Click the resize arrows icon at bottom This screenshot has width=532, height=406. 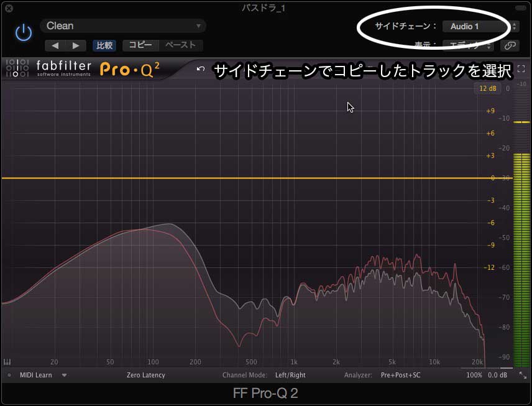coord(523,375)
